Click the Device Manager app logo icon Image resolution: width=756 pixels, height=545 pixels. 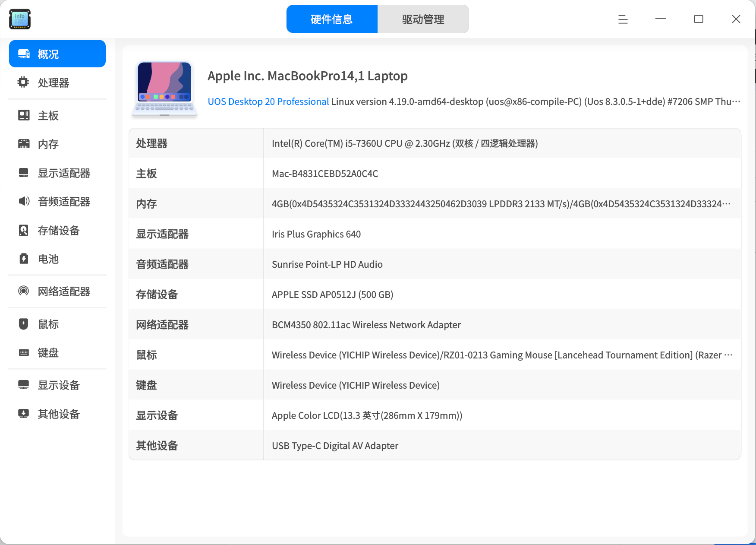click(20, 19)
